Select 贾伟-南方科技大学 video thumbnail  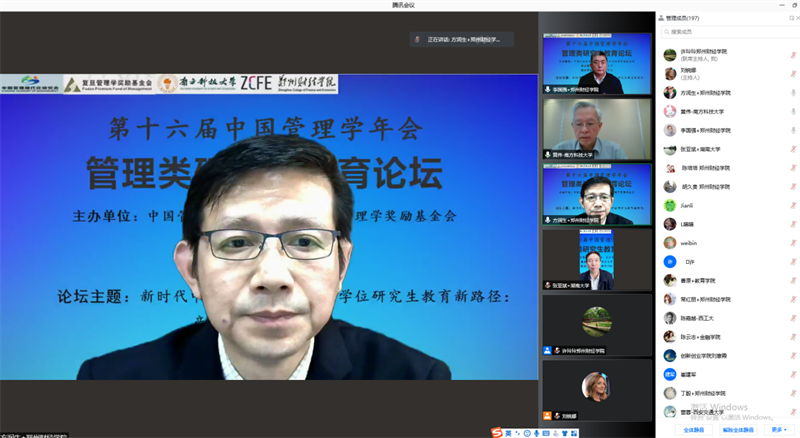(x=596, y=129)
